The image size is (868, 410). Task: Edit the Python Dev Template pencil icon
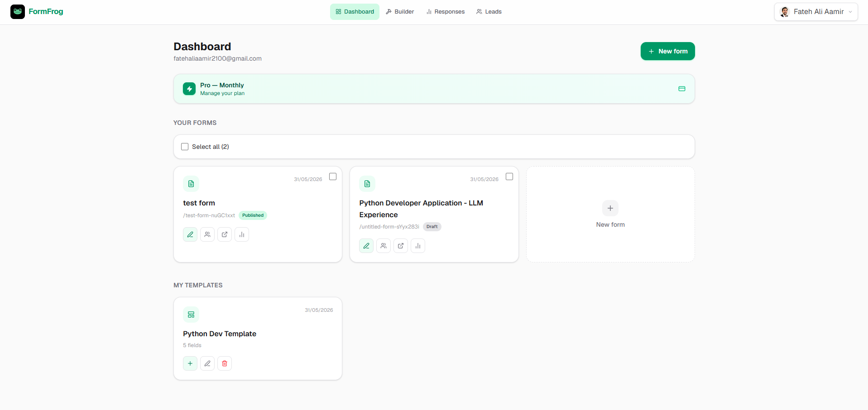207,363
